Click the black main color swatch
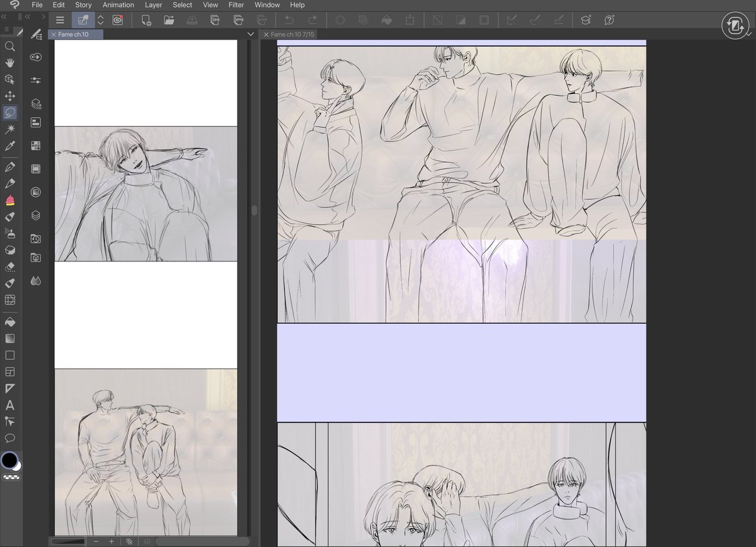The height and width of the screenshot is (547, 756). point(9,460)
